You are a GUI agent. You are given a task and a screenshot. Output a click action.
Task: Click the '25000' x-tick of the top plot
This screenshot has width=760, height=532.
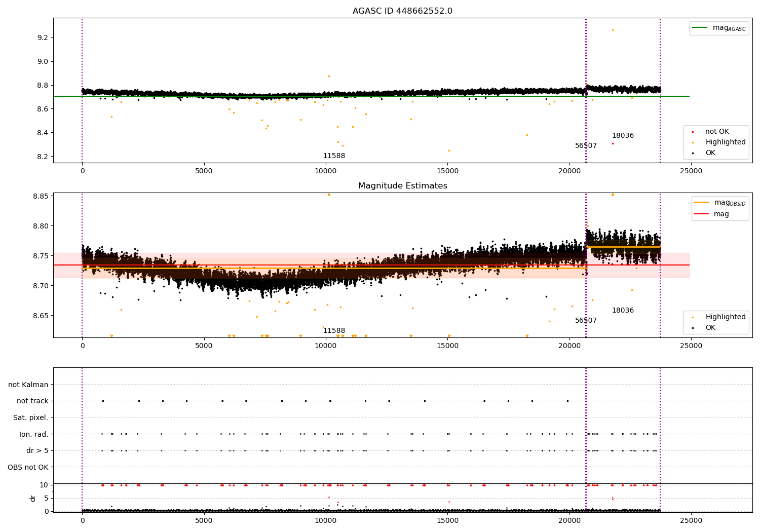point(691,171)
